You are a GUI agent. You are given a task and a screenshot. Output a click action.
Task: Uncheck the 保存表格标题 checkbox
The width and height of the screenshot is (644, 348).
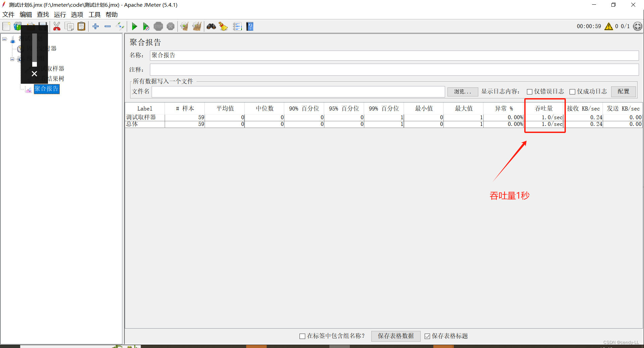coord(427,336)
